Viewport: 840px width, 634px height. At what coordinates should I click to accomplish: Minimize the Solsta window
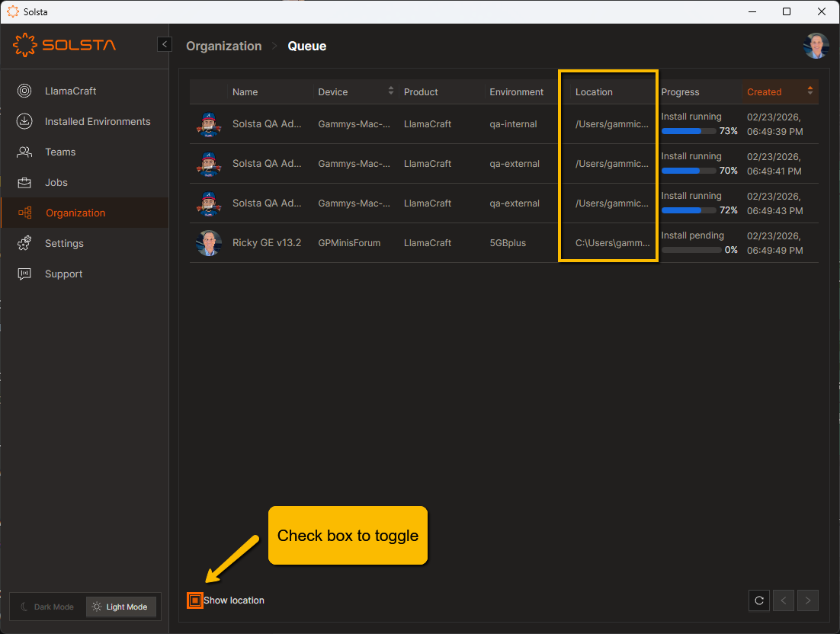click(x=752, y=11)
